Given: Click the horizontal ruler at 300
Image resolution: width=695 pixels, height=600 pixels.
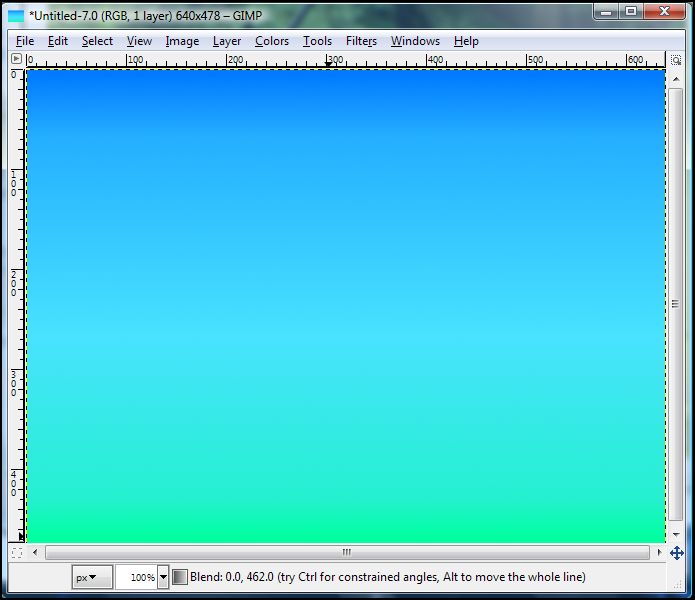Looking at the screenshot, I should (328, 60).
